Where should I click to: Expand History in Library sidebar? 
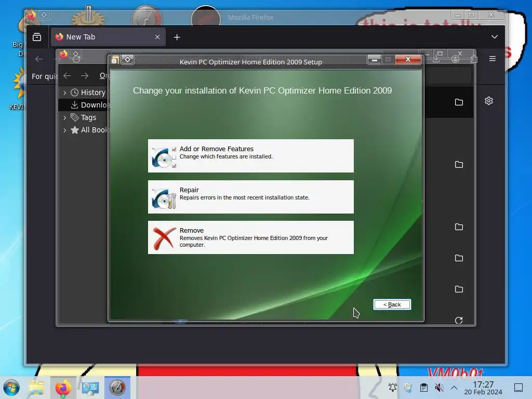pyautogui.click(x=64, y=92)
